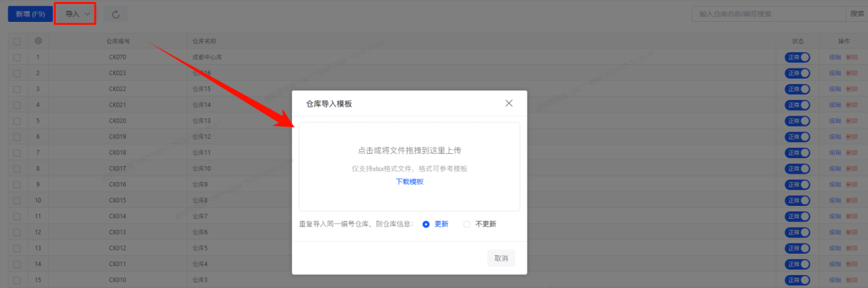This screenshot has width=868, height=288.
Task: Click the 搜索 button
Action: coord(856,14)
